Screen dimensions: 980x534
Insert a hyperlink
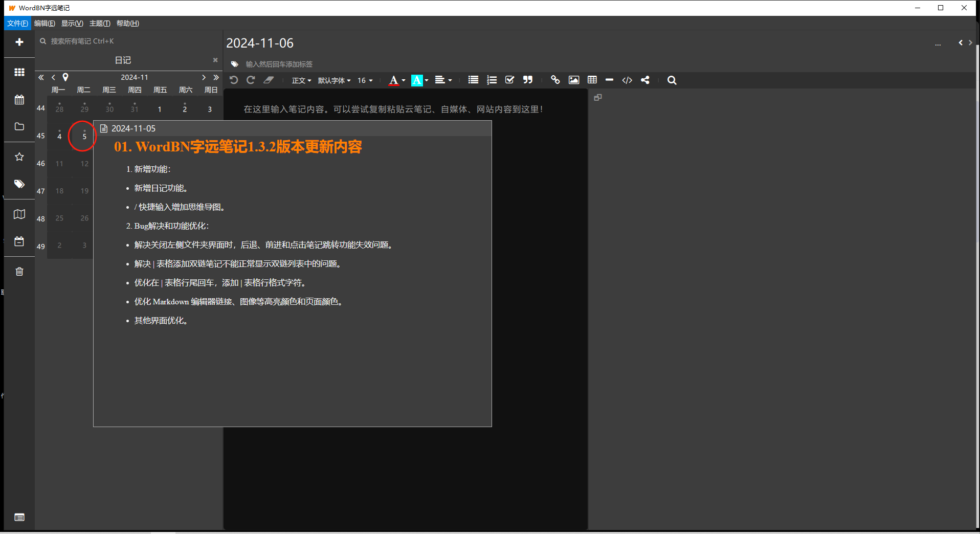pos(555,80)
